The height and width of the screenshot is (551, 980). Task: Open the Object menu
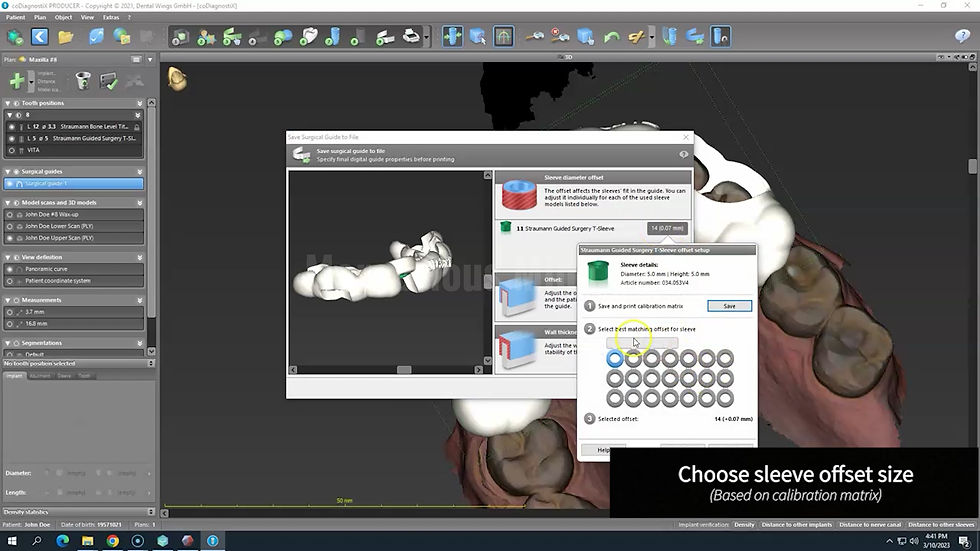63,17
